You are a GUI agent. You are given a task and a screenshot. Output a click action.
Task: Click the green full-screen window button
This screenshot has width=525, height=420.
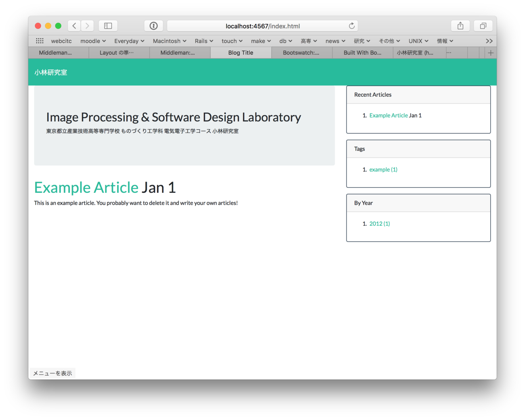click(x=58, y=26)
